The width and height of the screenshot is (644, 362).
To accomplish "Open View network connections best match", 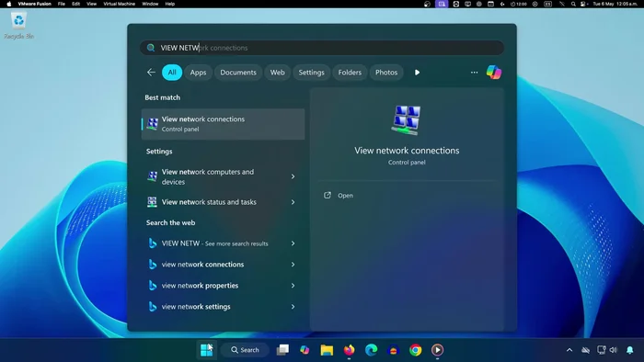I will point(223,124).
